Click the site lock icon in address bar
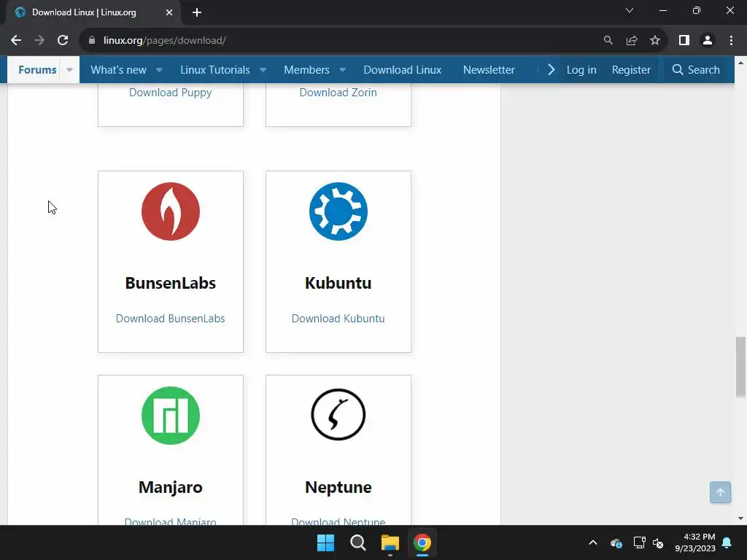The width and height of the screenshot is (747, 560). (x=92, y=41)
